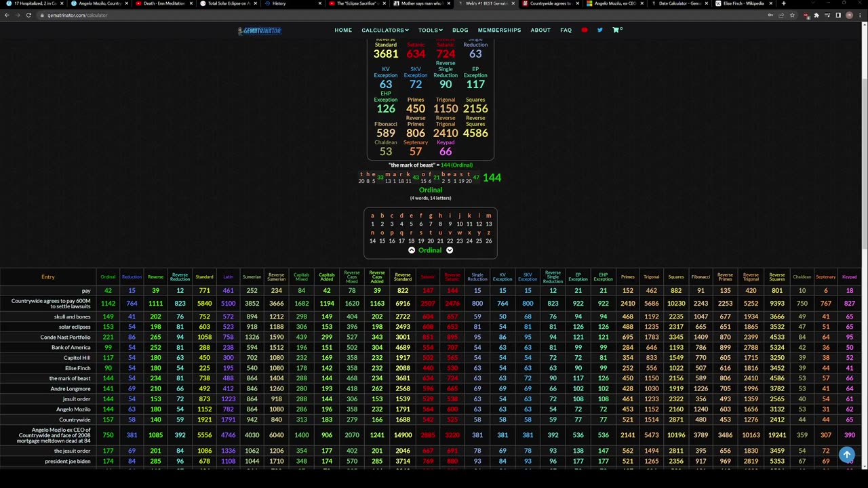Open the browser three-dot menu
Image resolution: width=868 pixels, height=488 pixels.
click(x=860, y=15)
